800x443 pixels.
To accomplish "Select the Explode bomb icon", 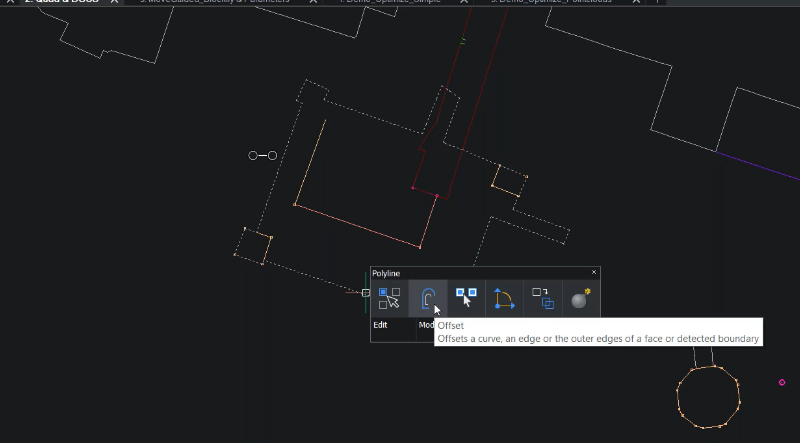I will (x=581, y=299).
